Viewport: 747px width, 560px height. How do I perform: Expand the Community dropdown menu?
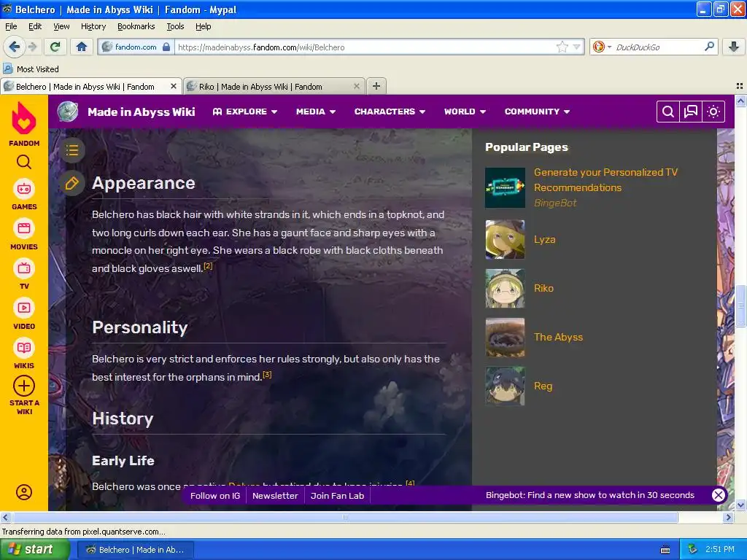click(x=537, y=112)
